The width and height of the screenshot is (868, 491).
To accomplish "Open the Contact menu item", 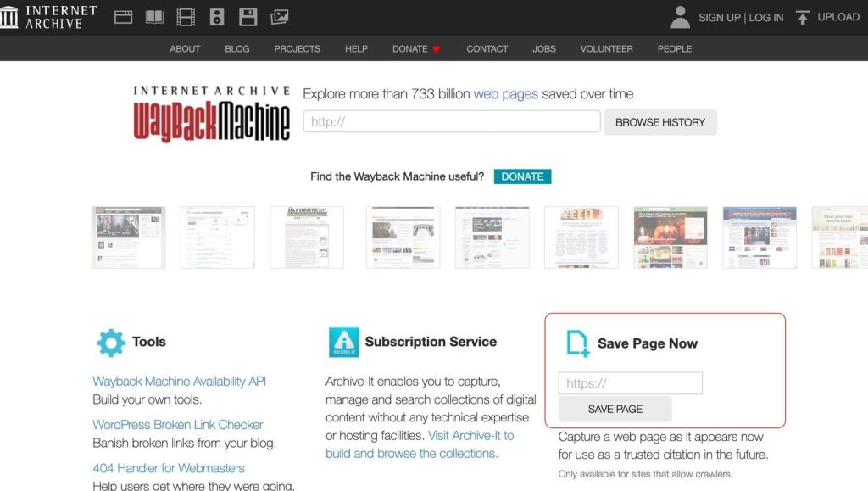I will coord(487,48).
